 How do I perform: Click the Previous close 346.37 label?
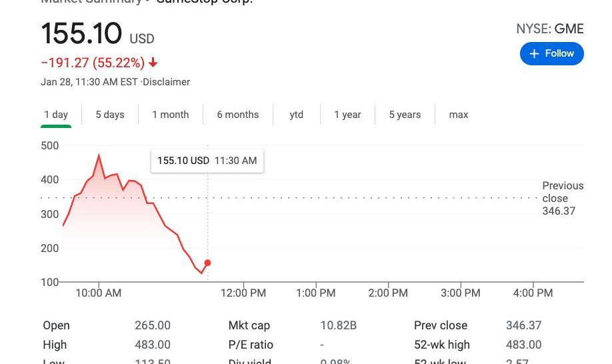[562, 198]
